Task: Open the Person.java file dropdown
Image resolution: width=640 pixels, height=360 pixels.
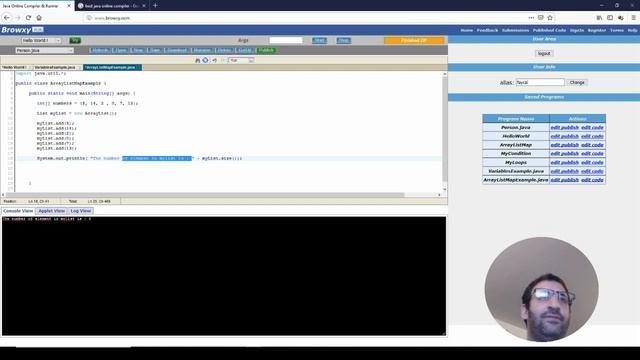Action: pos(44,50)
